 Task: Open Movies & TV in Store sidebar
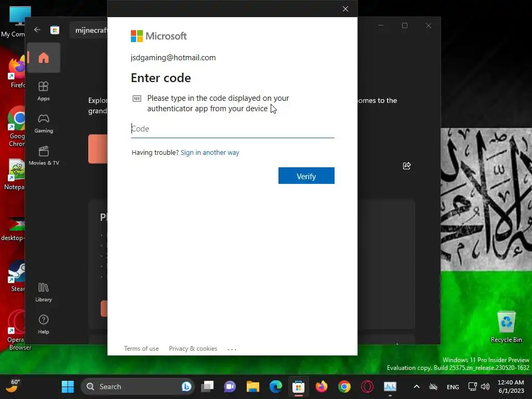click(x=44, y=156)
